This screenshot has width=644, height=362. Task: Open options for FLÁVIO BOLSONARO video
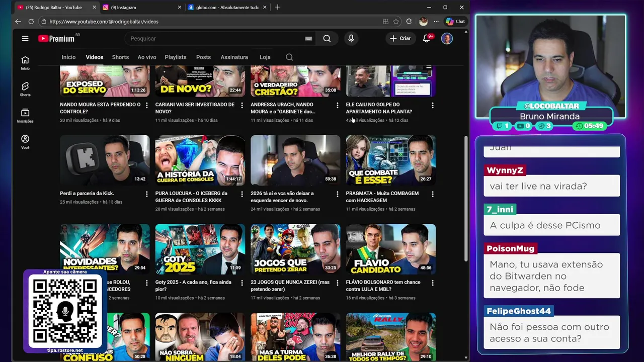[x=433, y=283]
